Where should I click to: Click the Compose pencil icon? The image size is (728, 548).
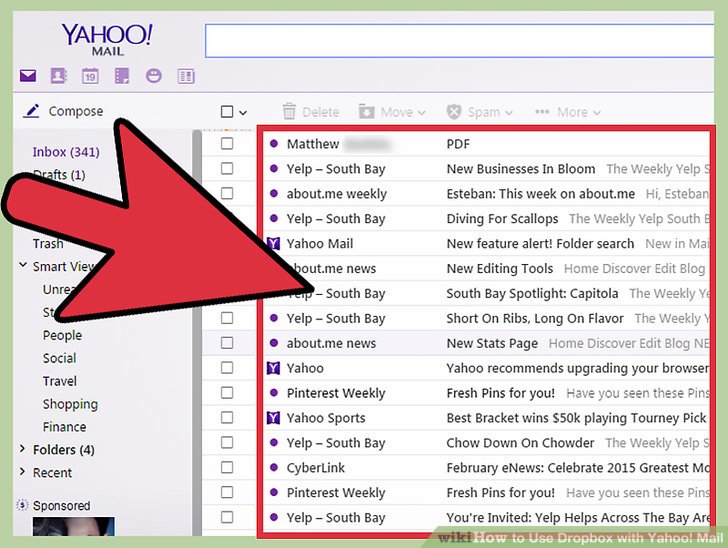pos(32,111)
